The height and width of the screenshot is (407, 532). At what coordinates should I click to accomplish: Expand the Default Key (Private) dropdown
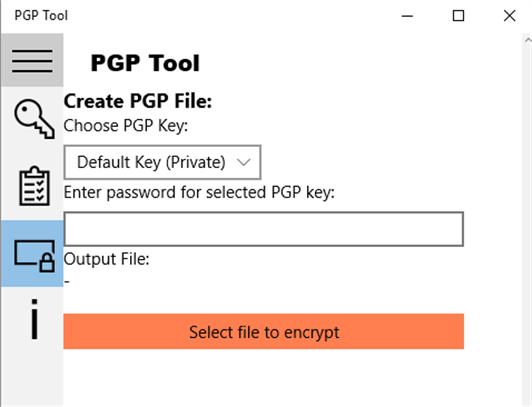click(162, 162)
